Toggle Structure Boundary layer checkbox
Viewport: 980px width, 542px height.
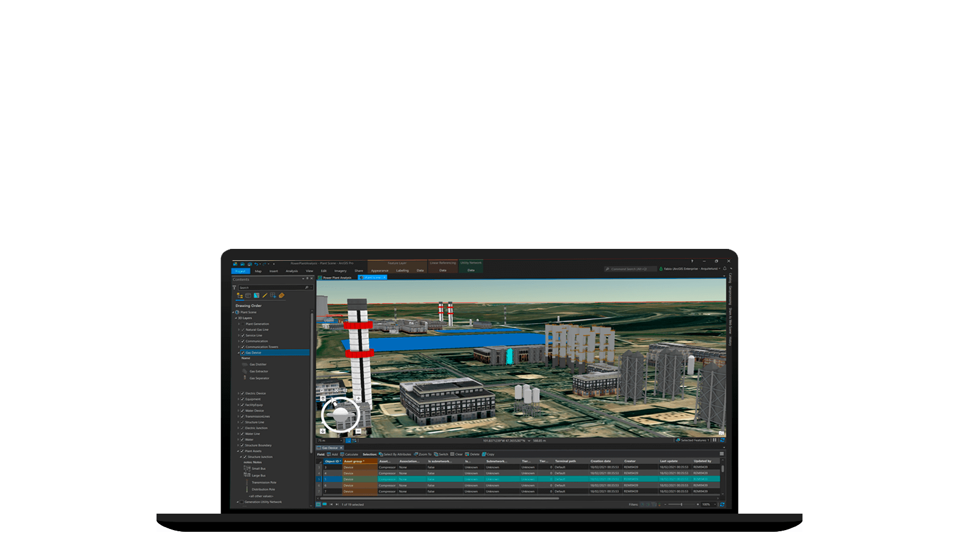pos(242,445)
